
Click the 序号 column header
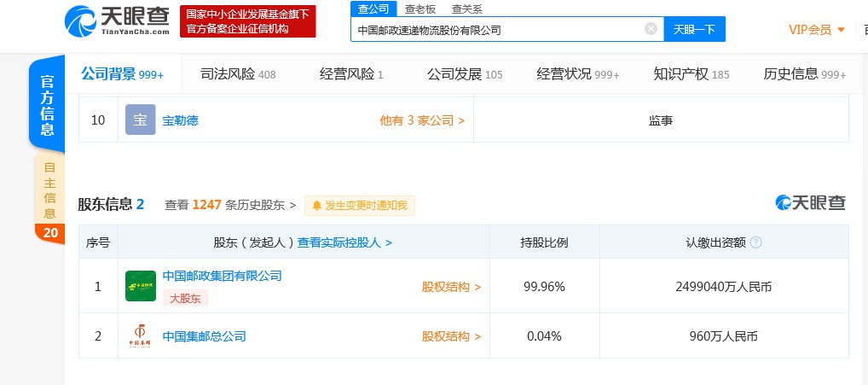(98, 242)
